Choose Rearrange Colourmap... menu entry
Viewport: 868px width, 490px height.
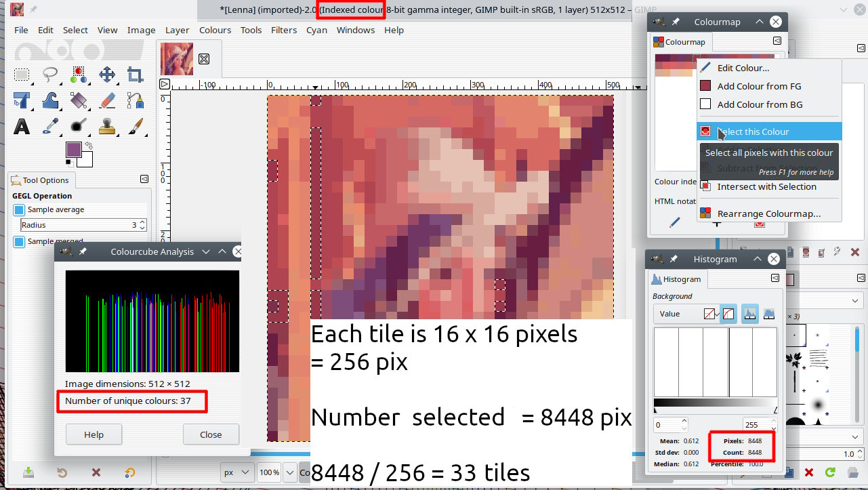pos(769,213)
